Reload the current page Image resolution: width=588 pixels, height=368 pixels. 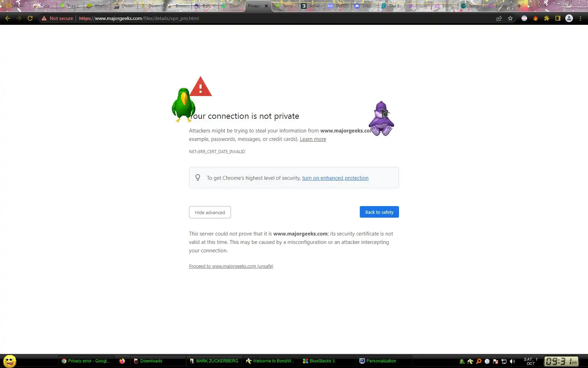click(x=30, y=18)
